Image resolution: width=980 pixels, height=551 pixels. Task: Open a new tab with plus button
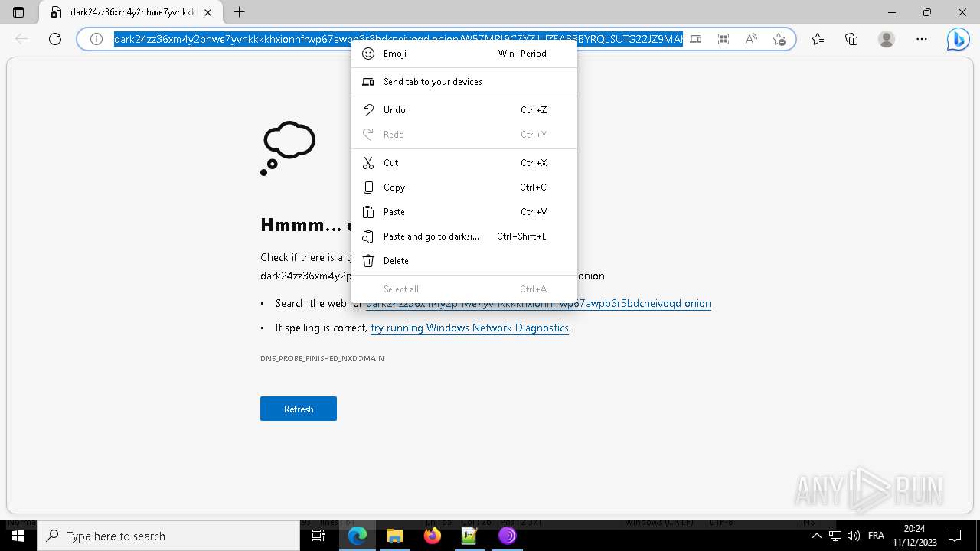240,12
